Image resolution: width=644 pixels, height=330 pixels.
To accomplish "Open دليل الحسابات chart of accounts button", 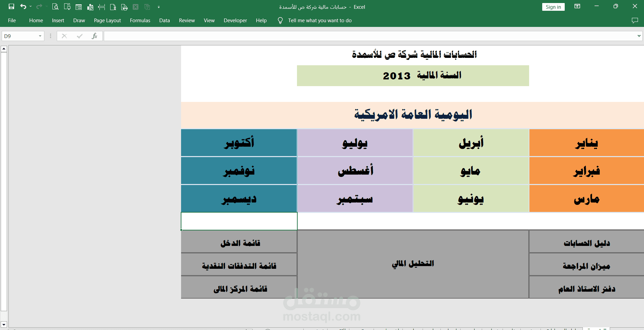I will pos(587,242).
